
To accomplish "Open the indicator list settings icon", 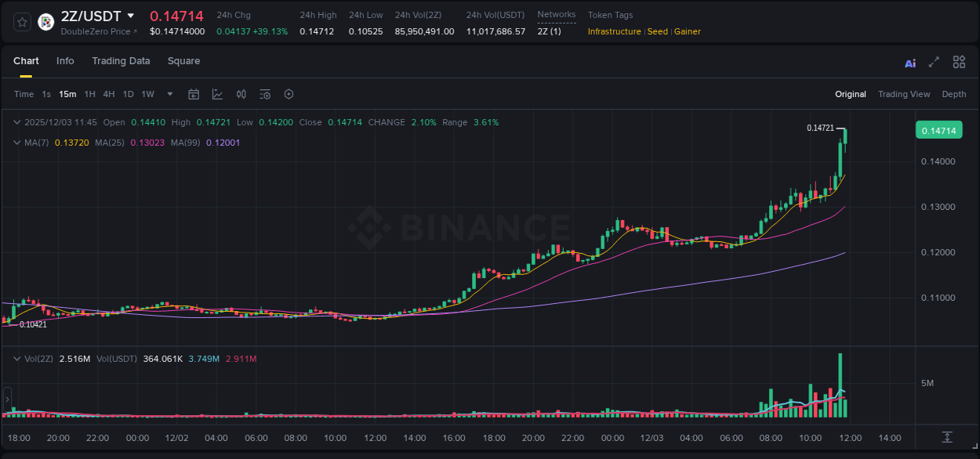I will pyautogui.click(x=264, y=94).
